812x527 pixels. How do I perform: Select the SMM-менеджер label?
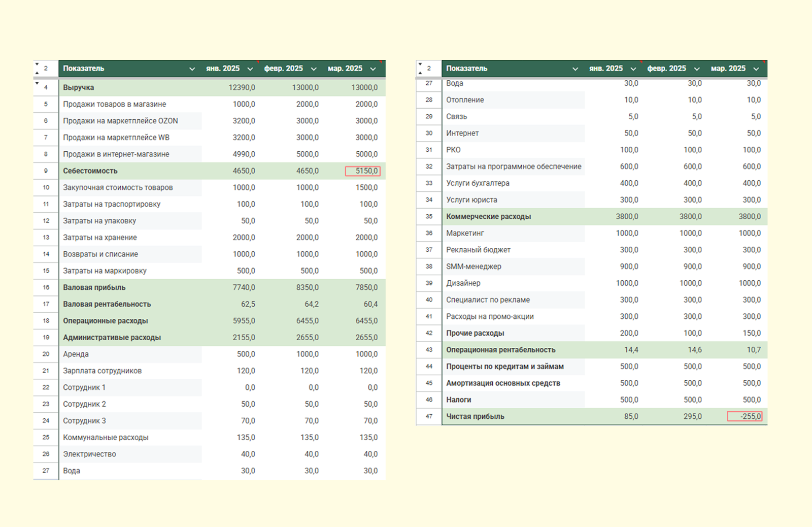(474, 267)
